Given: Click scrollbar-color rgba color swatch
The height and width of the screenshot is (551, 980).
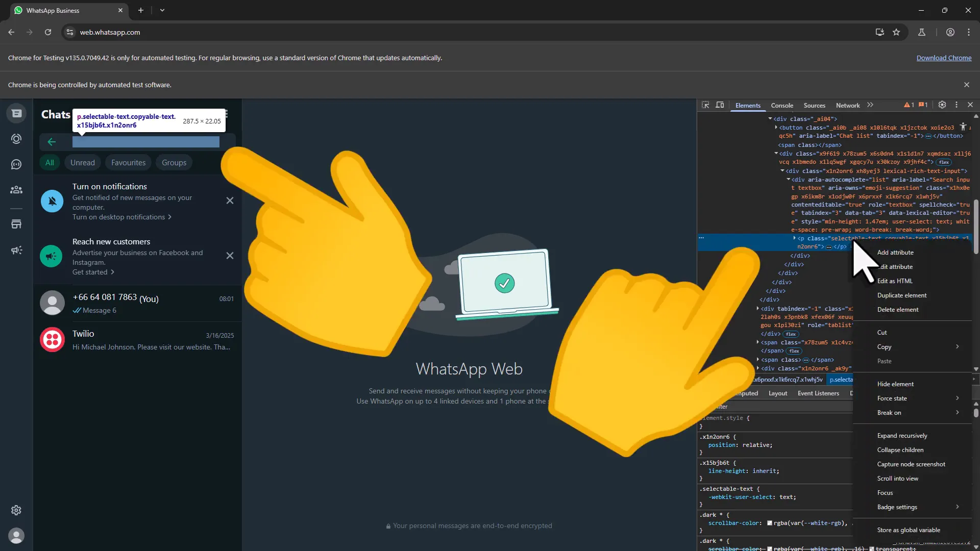Looking at the screenshot, I should pyautogui.click(x=769, y=523).
